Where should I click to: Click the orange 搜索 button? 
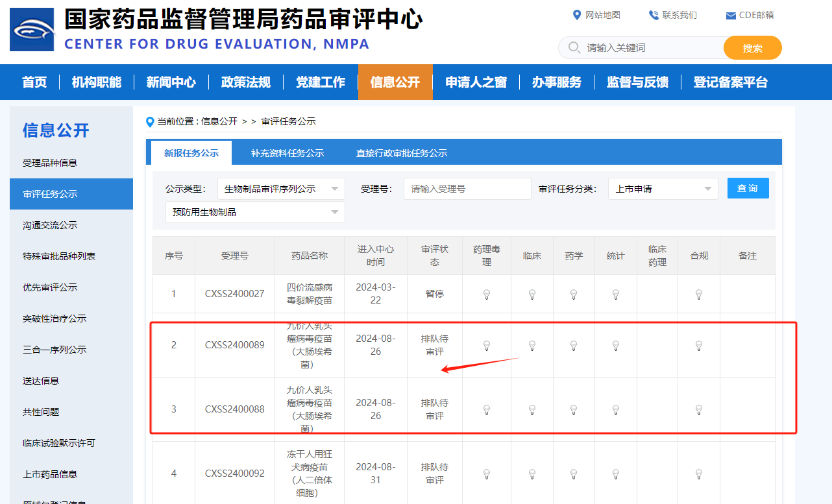[x=753, y=48]
